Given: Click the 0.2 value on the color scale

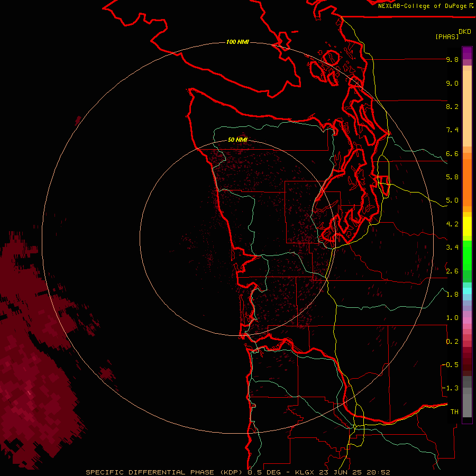Looking at the screenshot, I should pos(452,342).
